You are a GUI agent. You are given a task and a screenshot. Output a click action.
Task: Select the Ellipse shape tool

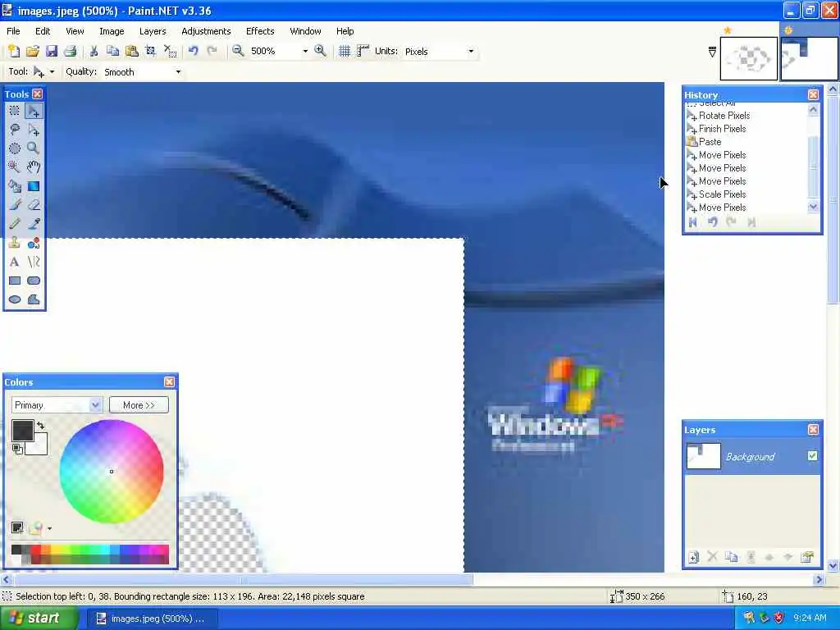[15, 299]
